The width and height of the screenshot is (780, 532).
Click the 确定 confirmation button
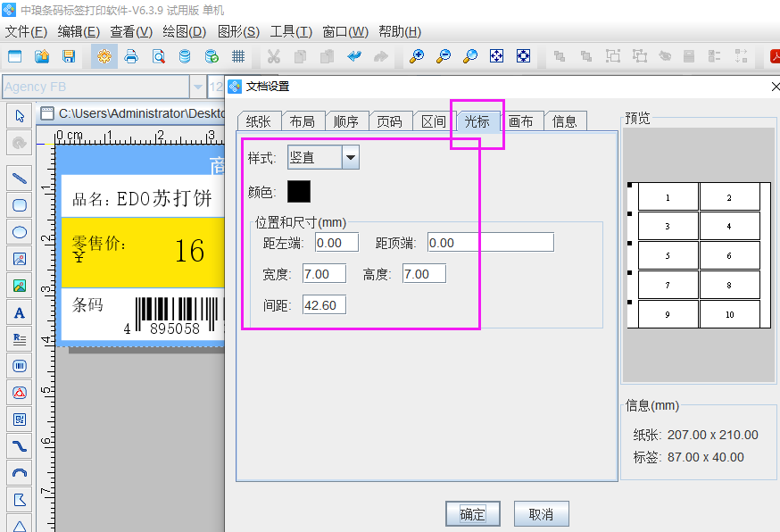[x=473, y=513]
